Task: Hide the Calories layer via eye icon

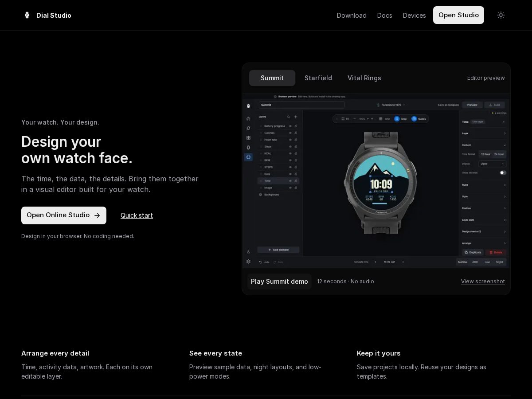Action: coord(290,133)
